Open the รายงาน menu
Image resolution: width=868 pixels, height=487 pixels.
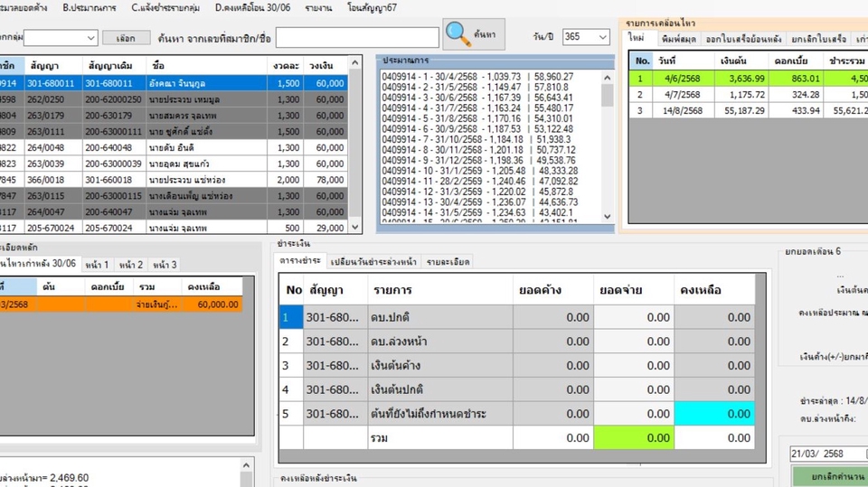[x=318, y=7]
